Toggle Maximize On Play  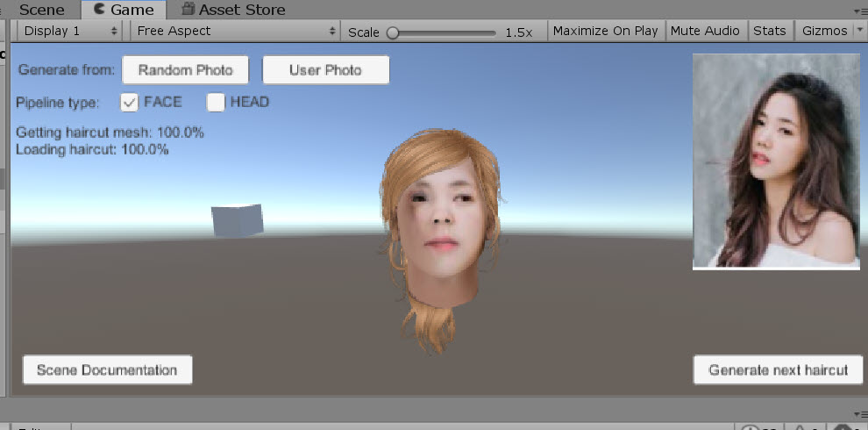tap(605, 31)
